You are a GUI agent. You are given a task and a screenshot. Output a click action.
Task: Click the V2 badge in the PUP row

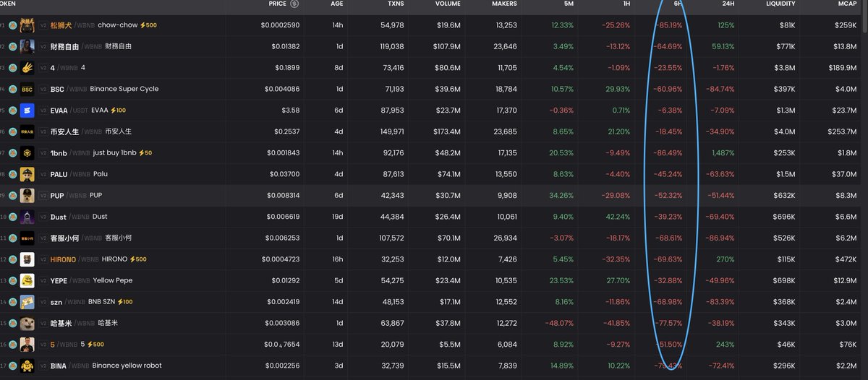pyautogui.click(x=43, y=196)
